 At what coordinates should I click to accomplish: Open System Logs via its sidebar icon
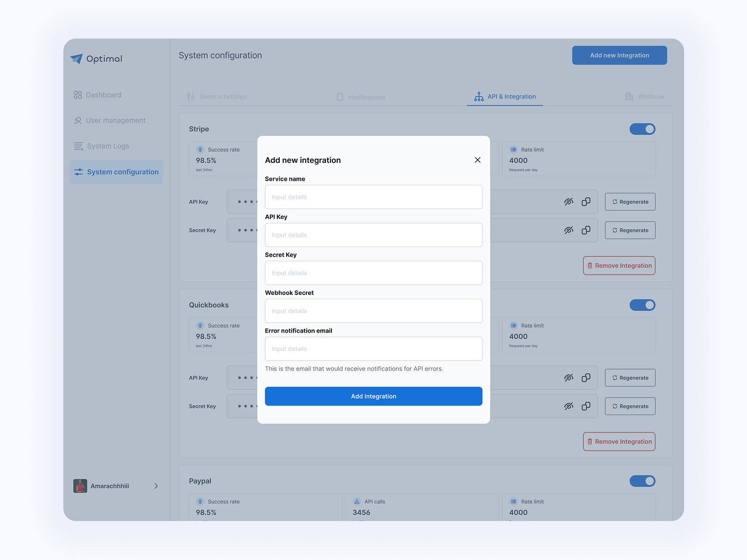click(x=78, y=146)
